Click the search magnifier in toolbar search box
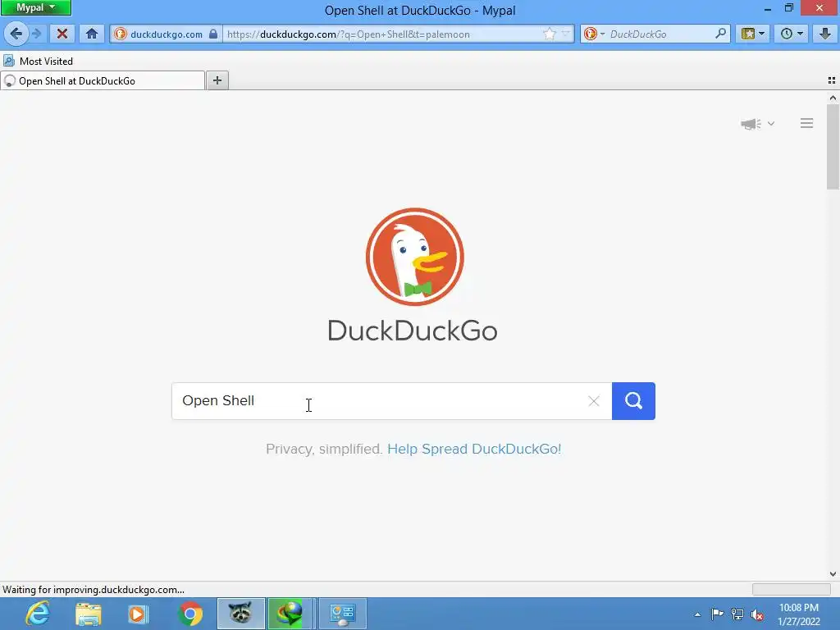 point(720,34)
